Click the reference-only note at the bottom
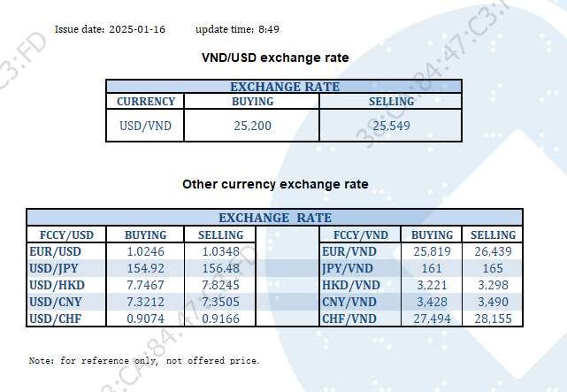The image size is (567, 392). point(144,361)
